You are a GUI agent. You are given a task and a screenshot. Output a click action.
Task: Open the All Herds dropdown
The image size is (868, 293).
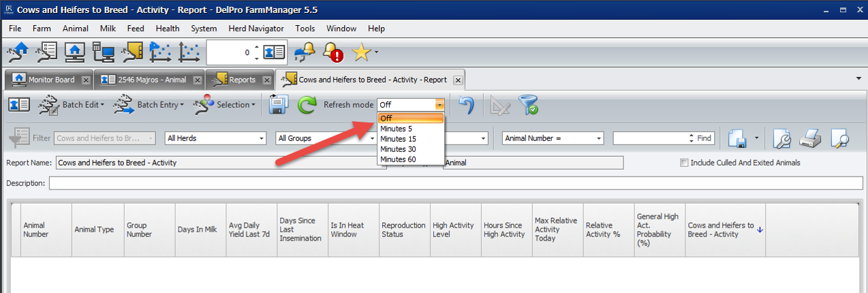215,138
